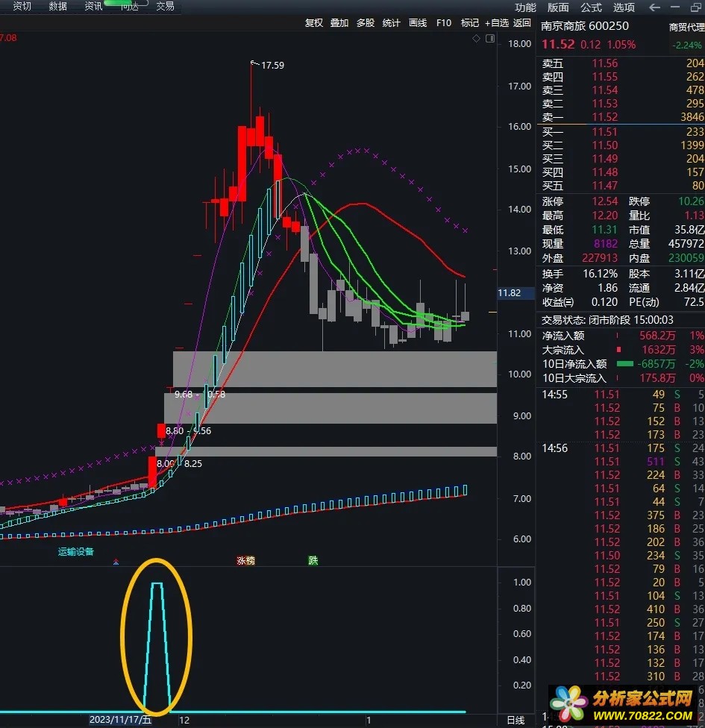Click the 14:55 tick trade row
Image resolution: width=705 pixels, height=728 pixels.
[x=623, y=395]
